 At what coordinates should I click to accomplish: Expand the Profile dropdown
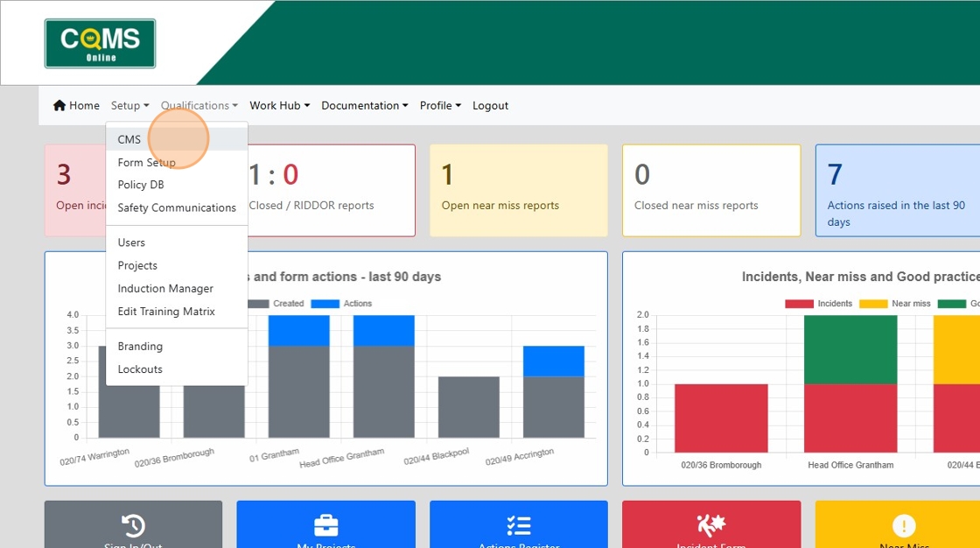point(439,105)
